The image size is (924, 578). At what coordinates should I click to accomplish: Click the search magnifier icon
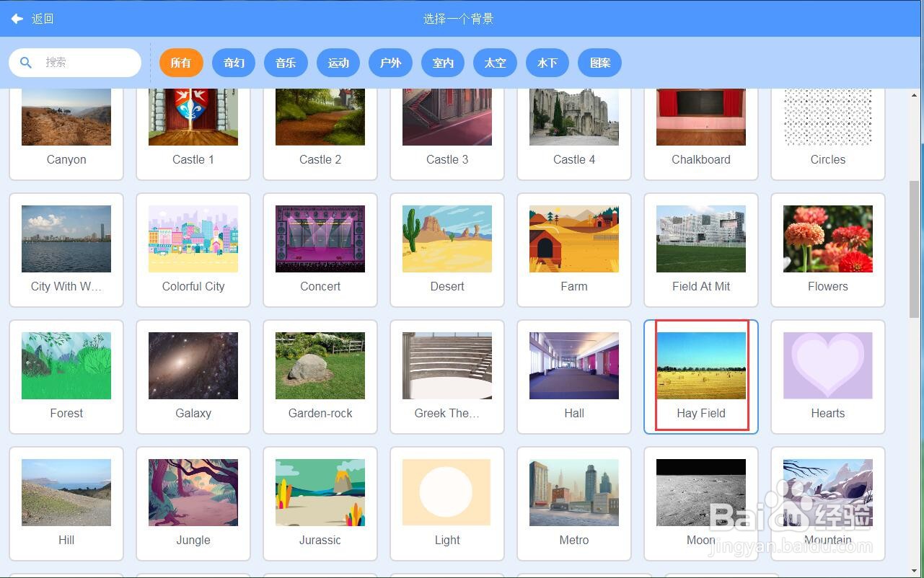pos(26,63)
